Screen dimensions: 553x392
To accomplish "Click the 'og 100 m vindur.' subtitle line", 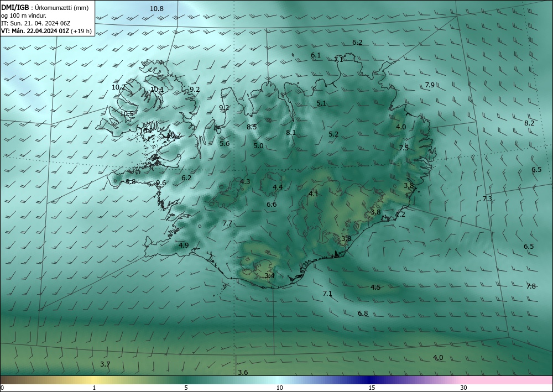I will [x=24, y=16].
